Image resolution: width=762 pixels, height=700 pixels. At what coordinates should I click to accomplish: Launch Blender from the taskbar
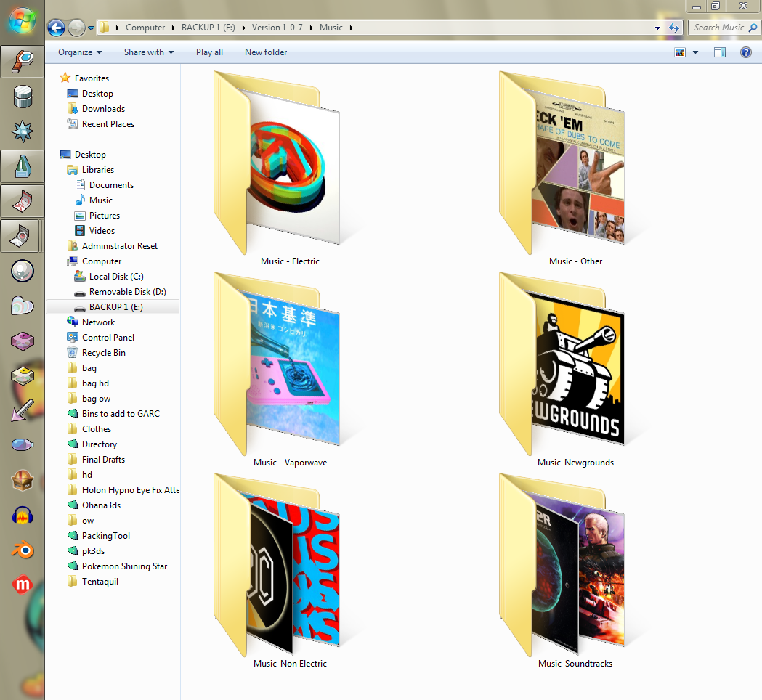pos(22,550)
